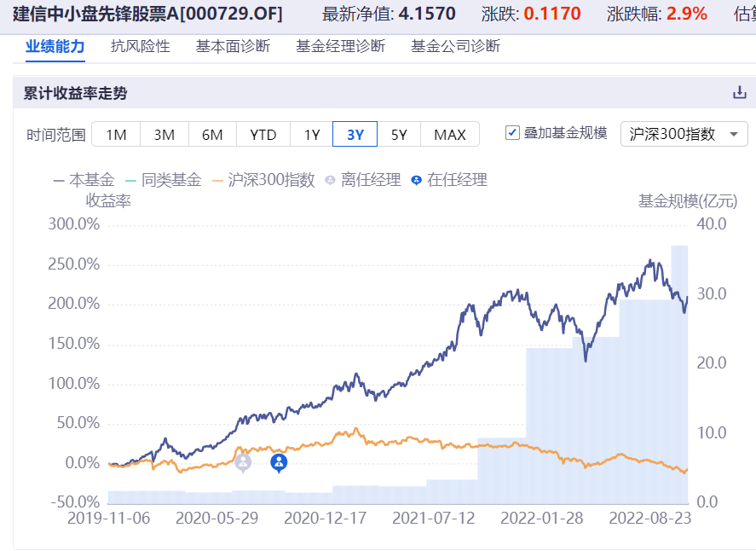The width and height of the screenshot is (756, 551).
Task: Uncheck 叠加基金规模 checkbox
Action: [512, 133]
